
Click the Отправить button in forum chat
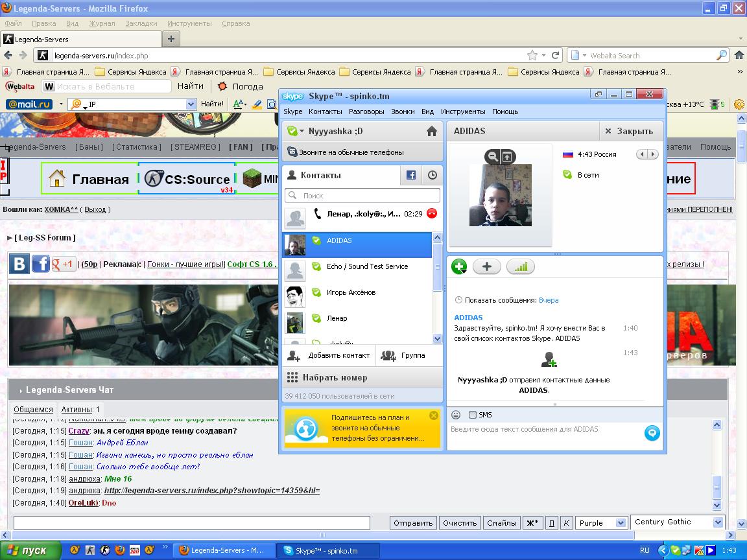click(413, 523)
